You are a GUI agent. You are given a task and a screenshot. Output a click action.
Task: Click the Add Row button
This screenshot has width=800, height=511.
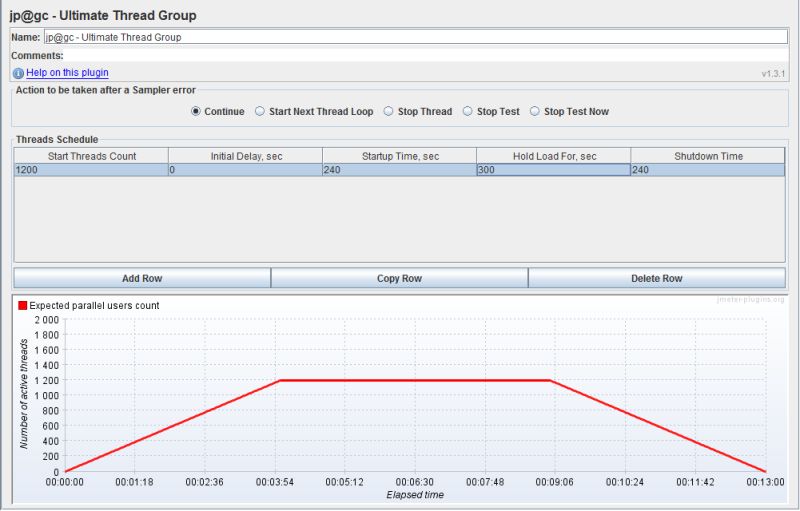pyautogui.click(x=142, y=278)
